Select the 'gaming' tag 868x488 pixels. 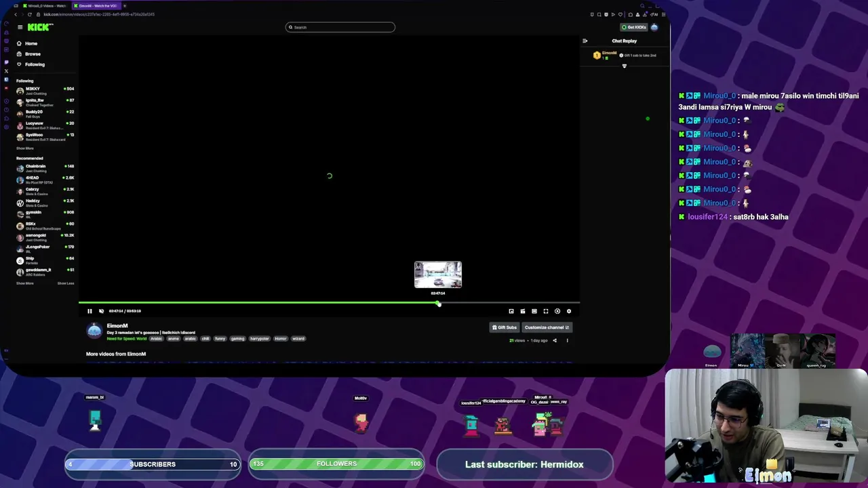(237, 338)
